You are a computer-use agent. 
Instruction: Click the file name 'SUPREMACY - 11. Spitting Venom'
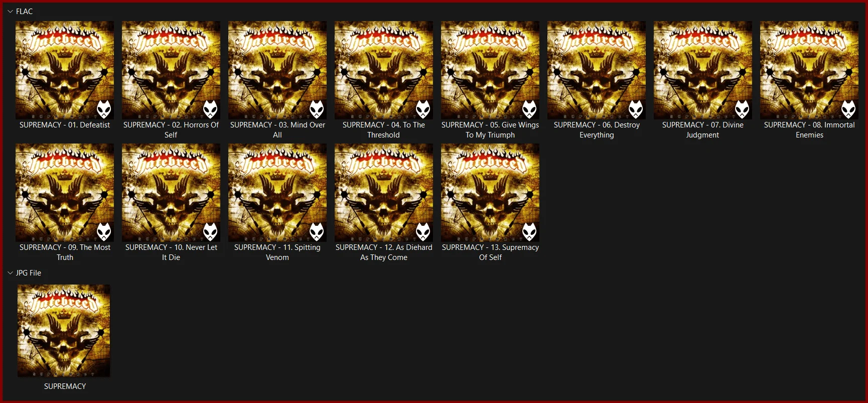[x=277, y=252]
